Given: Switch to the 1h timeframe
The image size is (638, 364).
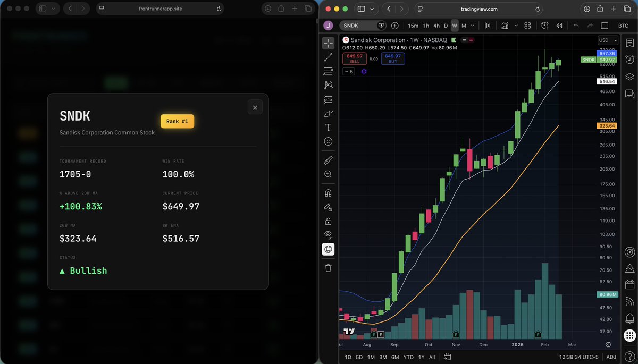Looking at the screenshot, I should pyautogui.click(x=426, y=26).
